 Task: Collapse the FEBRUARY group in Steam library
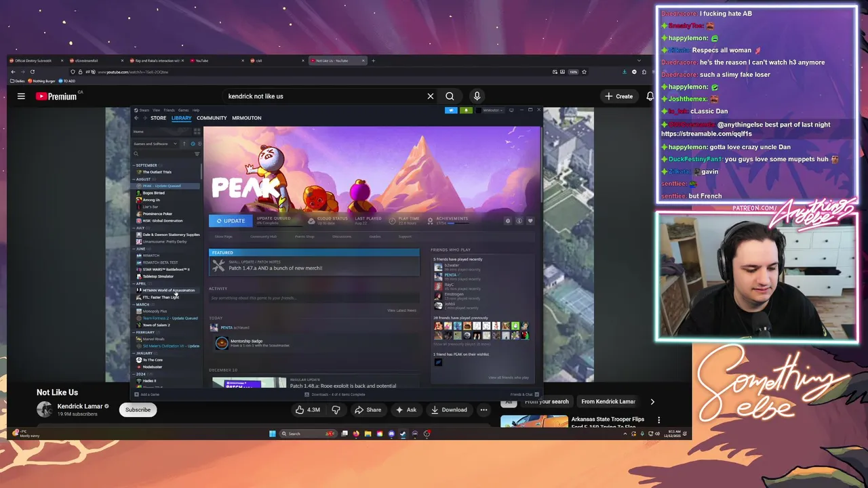point(134,332)
